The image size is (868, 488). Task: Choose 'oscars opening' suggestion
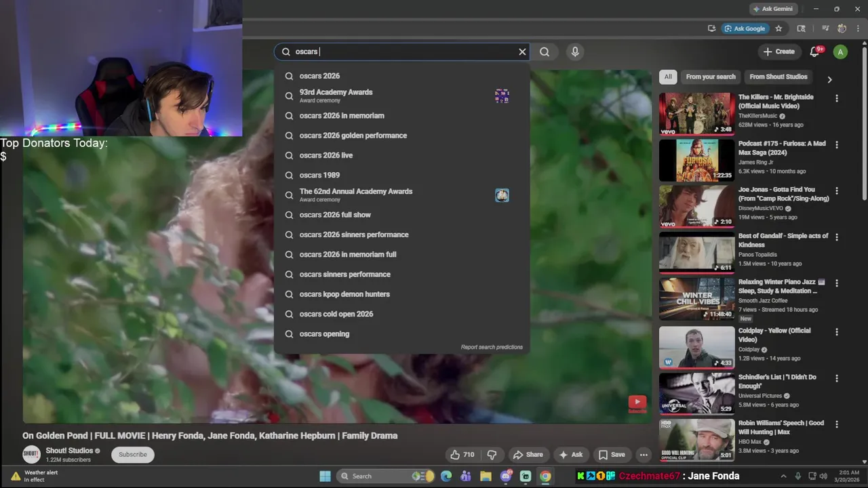coord(401,334)
